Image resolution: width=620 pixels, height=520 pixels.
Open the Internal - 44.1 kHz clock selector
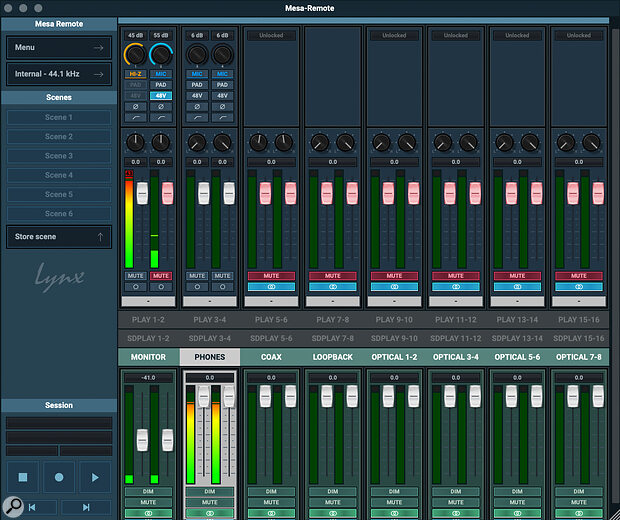pos(59,74)
